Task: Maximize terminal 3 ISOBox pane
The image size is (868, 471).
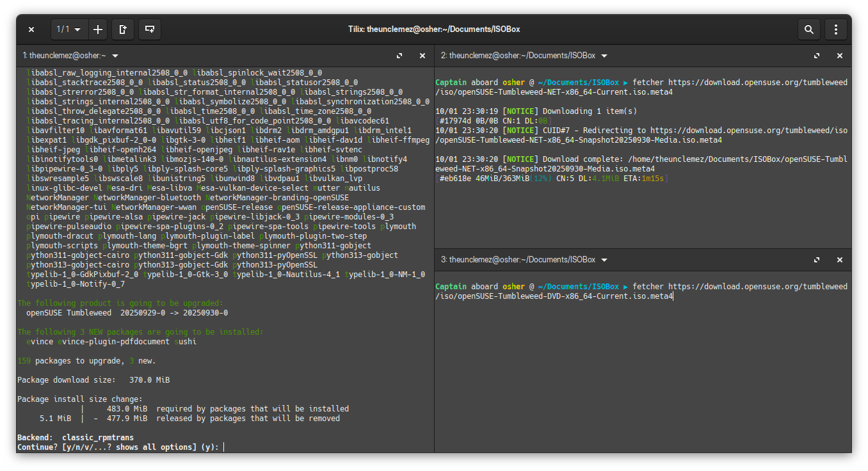Action: tap(817, 260)
